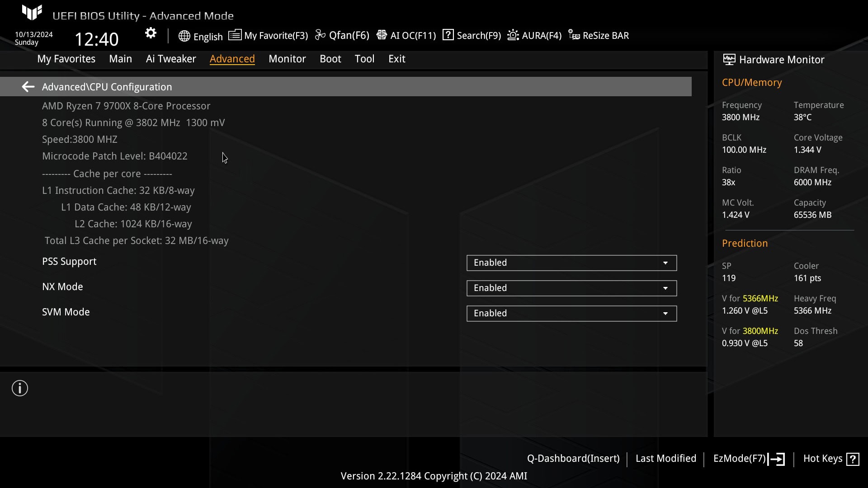Expand NX Mode dropdown options
This screenshot has height=488, width=868.
(x=665, y=287)
